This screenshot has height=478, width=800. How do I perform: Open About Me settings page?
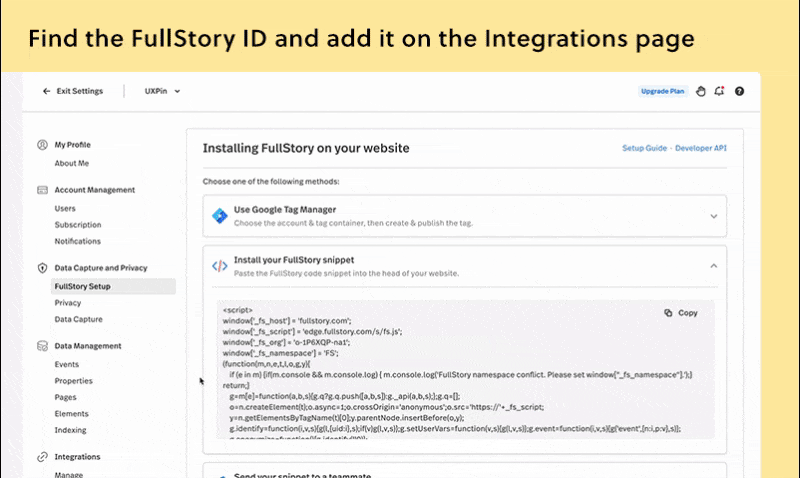click(x=71, y=163)
